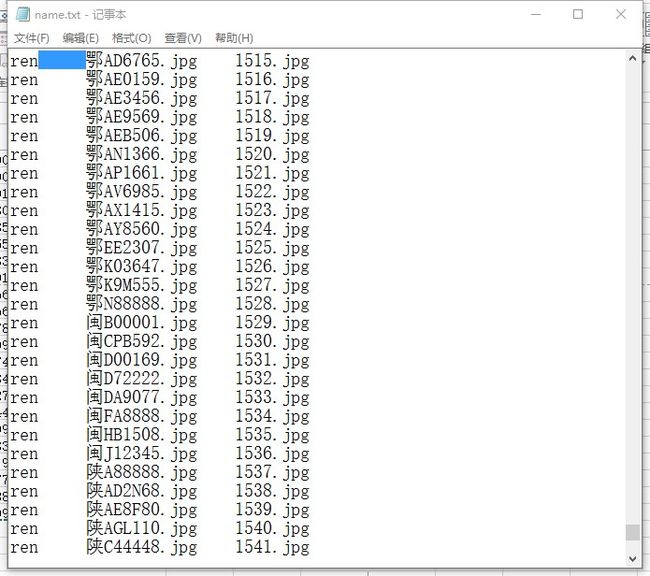650x576 pixels.
Task: Click ren on the 1517.jpg line
Action: tap(24, 99)
